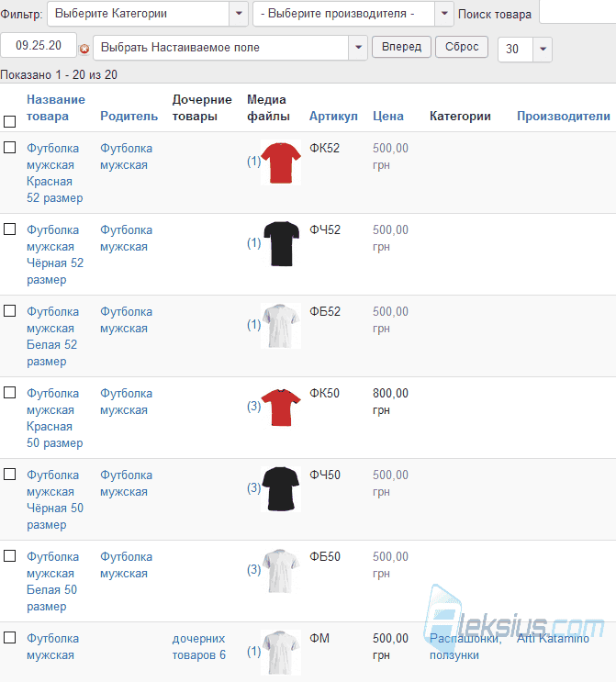Image resolution: width=616 pixels, height=682 pixels.
Task: Expand the Выберите Категории dropdown
Action: click(148, 14)
